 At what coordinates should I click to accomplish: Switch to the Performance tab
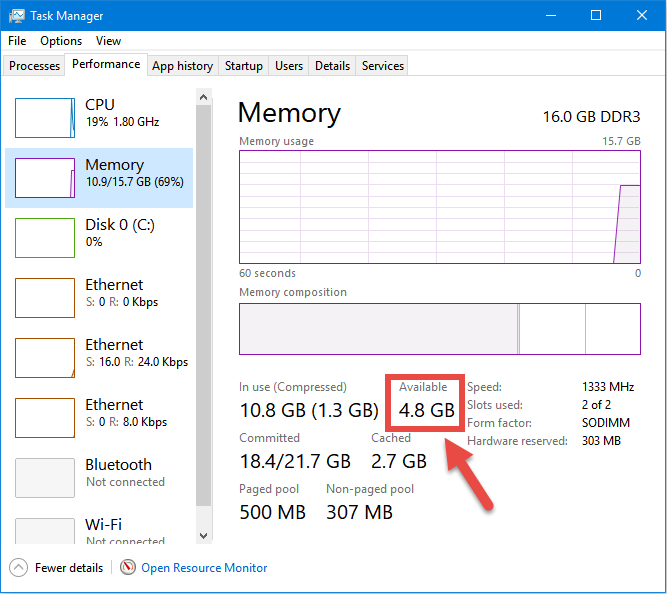(x=106, y=64)
